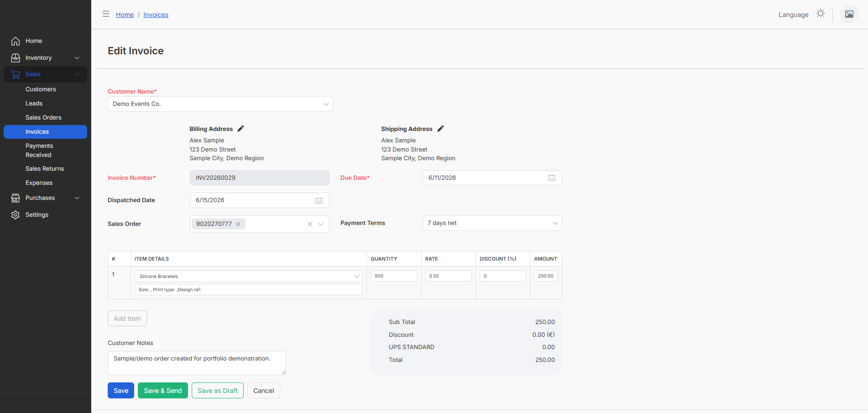Image resolution: width=868 pixels, height=413 pixels.
Task: Click the Save & Send button
Action: pos(163,391)
